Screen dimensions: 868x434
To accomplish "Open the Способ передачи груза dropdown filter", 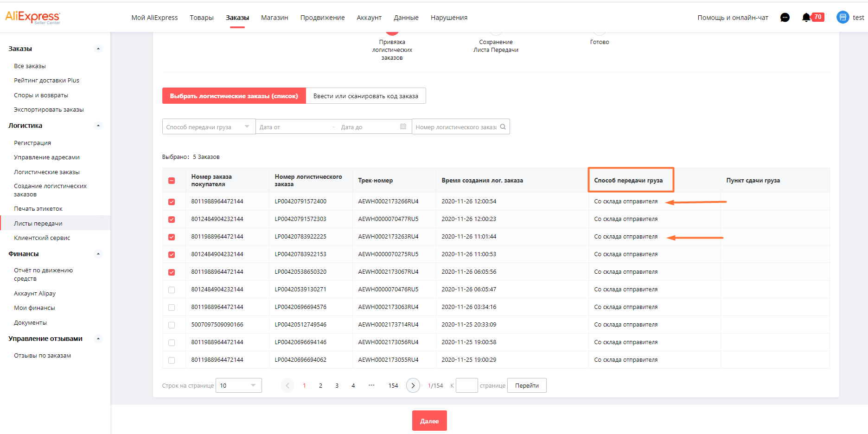I will (x=209, y=126).
